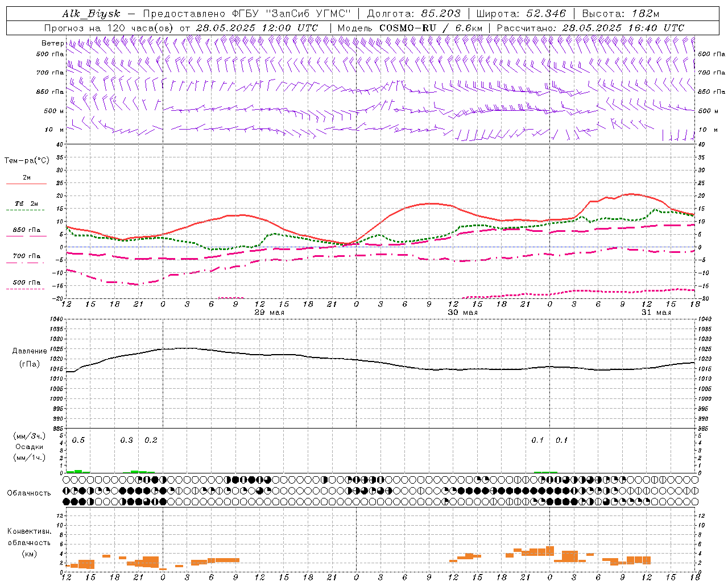
Task: Click the Широта: 52.346 latitude value
Action: coord(521,14)
